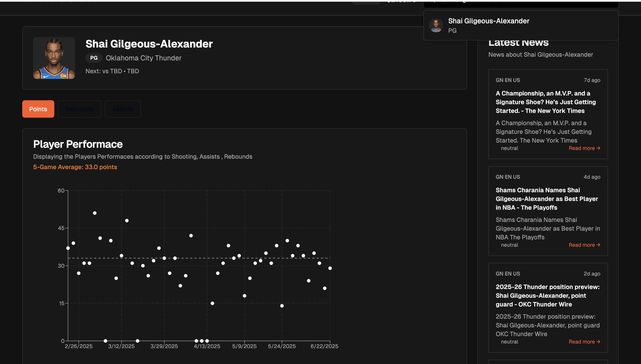Click the Oklahoma City Thunder team name
This screenshot has height=364, width=641.
coord(143,58)
